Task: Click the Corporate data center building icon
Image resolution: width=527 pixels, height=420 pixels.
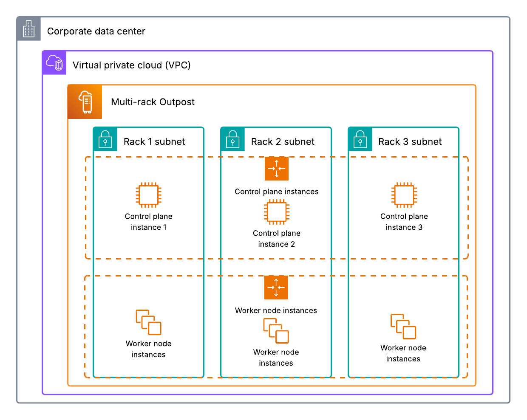Action: point(29,29)
